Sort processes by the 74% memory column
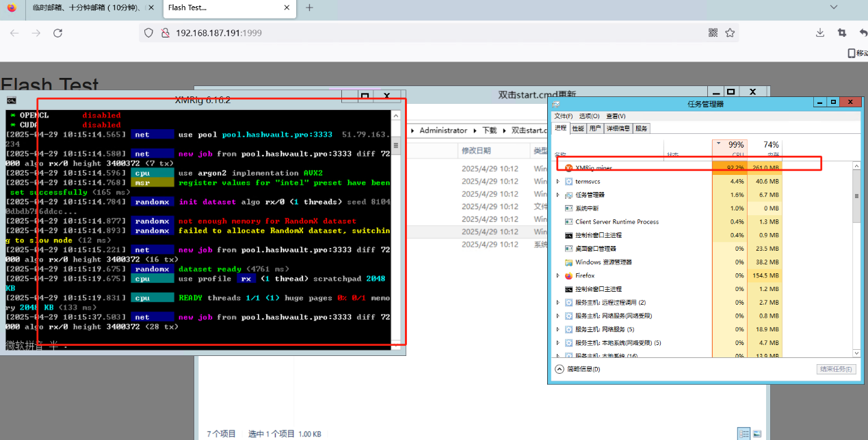The height and width of the screenshot is (440, 868). tap(764, 148)
